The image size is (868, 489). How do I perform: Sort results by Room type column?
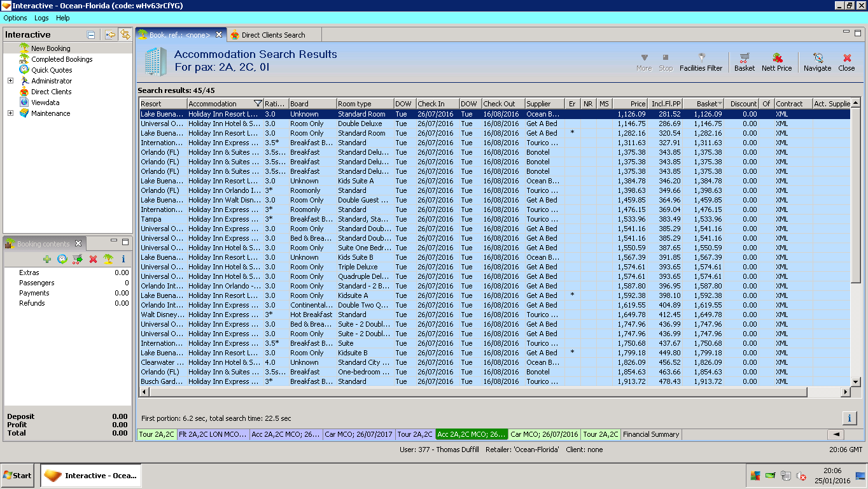coord(365,104)
